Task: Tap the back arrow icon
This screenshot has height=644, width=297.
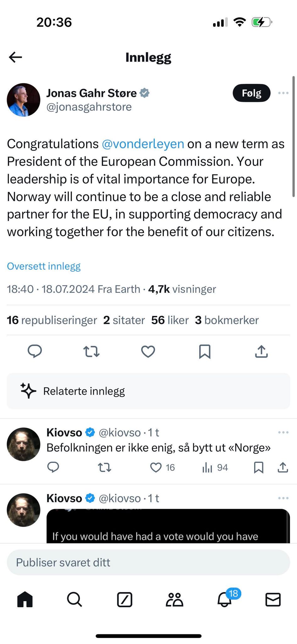Action: click(x=15, y=57)
